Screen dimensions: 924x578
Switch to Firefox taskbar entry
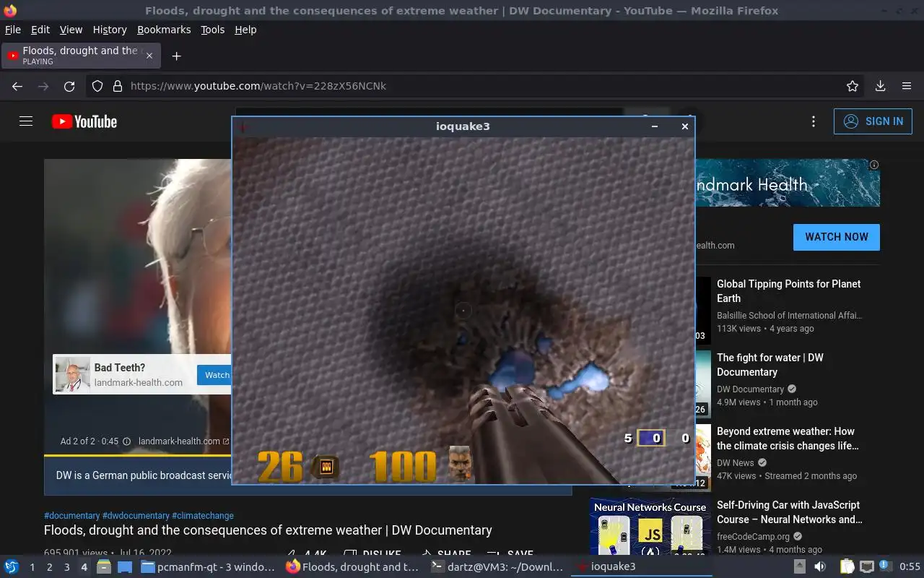[x=352, y=567]
